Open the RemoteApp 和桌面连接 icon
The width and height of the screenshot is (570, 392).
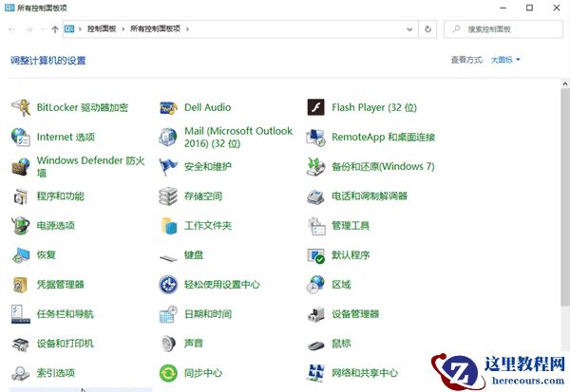point(316,137)
